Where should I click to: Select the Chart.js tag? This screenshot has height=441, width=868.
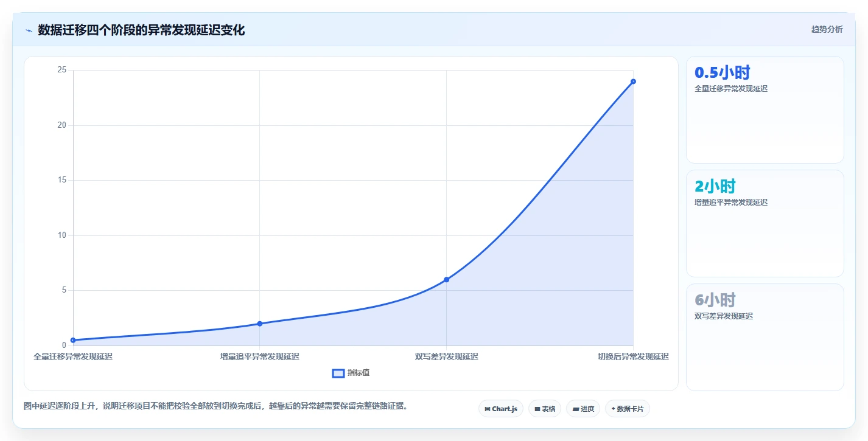coord(501,409)
